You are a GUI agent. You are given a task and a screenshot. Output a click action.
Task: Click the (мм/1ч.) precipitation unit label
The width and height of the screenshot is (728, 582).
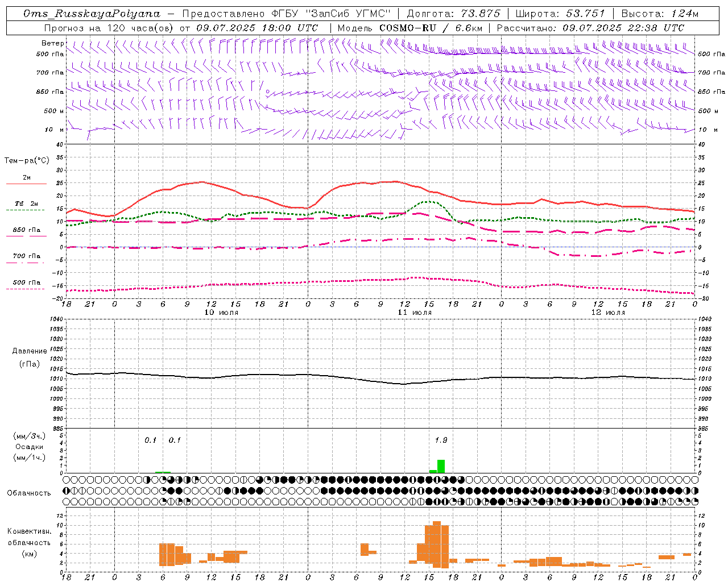click(x=30, y=458)
